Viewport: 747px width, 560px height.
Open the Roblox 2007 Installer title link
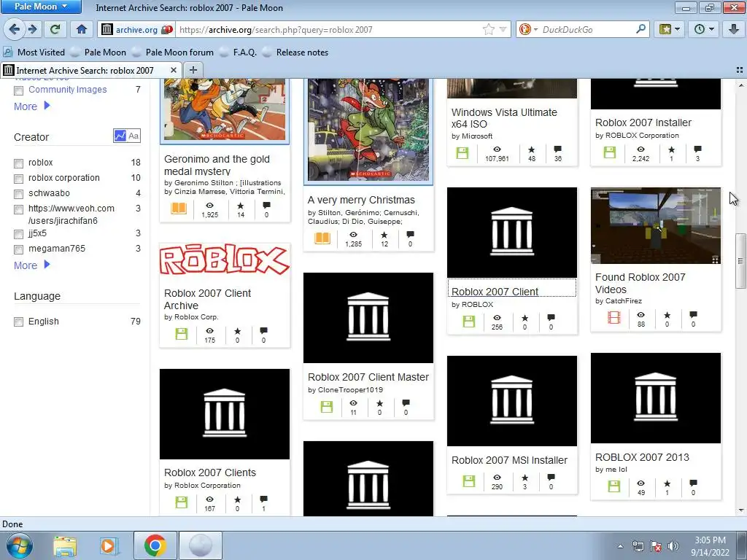(643, 122)
